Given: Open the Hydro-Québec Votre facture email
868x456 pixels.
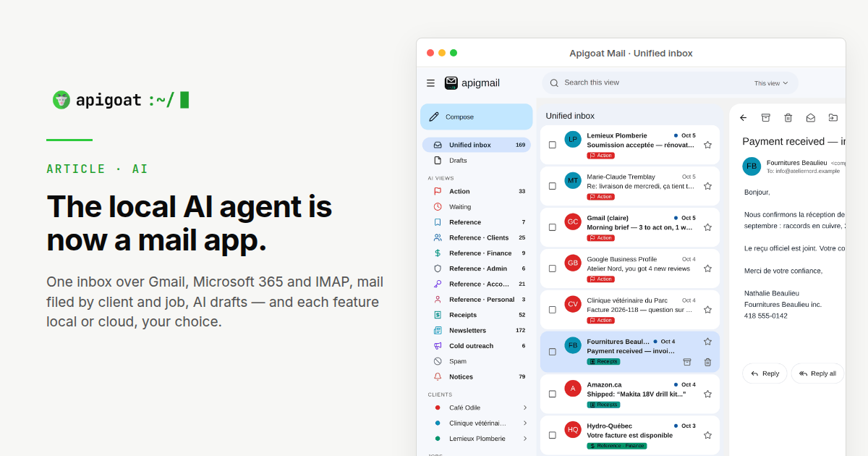Looking at the screenshot, I should [x=629, y=435].
